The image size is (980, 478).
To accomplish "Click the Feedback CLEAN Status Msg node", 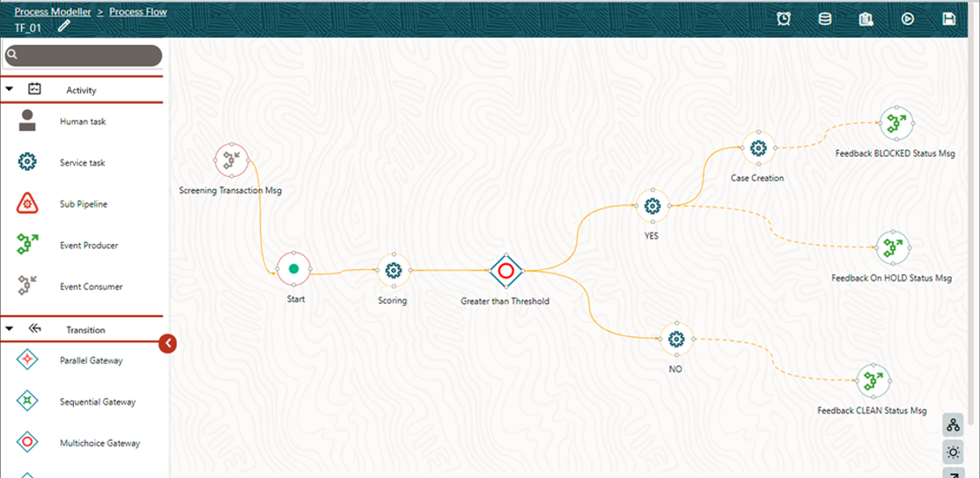I will click(x=873, y=382).
